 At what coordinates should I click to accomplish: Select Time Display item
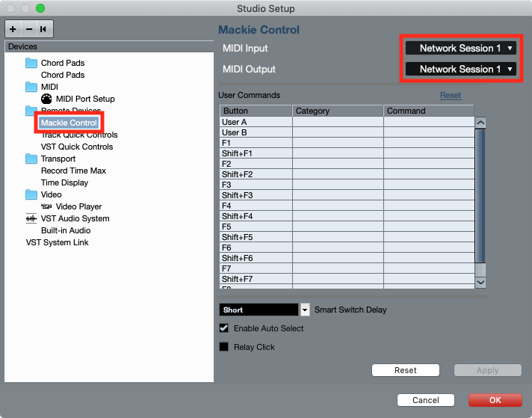coord(64,182)
